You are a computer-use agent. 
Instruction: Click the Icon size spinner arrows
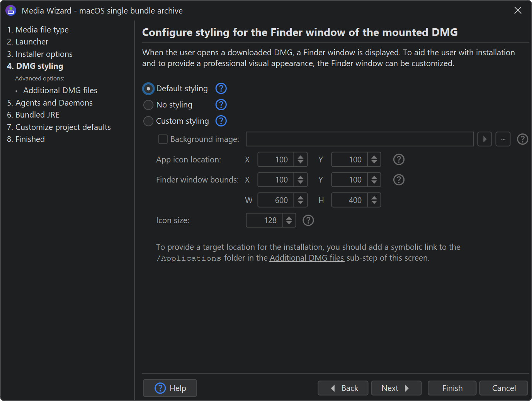[x=289, y=220]
